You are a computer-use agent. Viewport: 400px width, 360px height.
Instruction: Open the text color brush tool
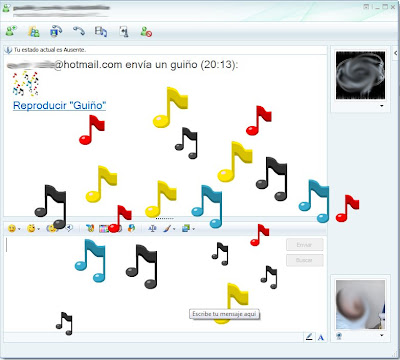[x=167, y=228]
